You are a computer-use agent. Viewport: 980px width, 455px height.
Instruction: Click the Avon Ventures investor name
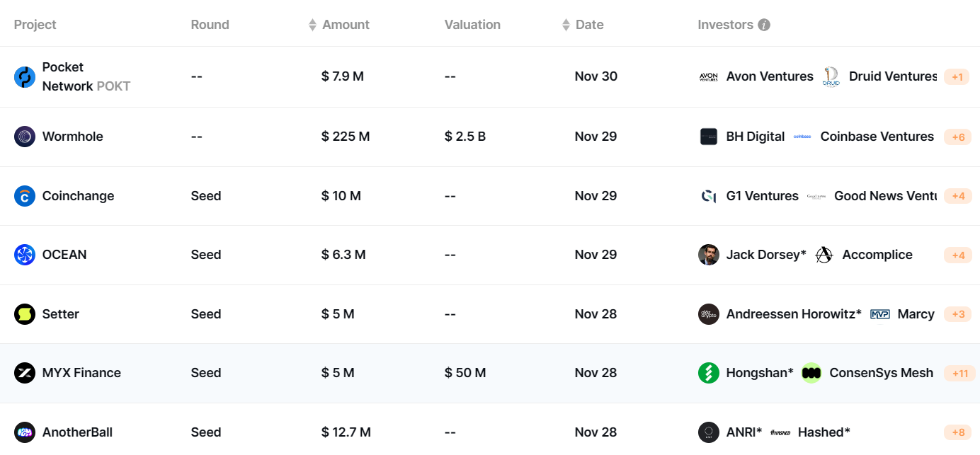coord(770,76)
